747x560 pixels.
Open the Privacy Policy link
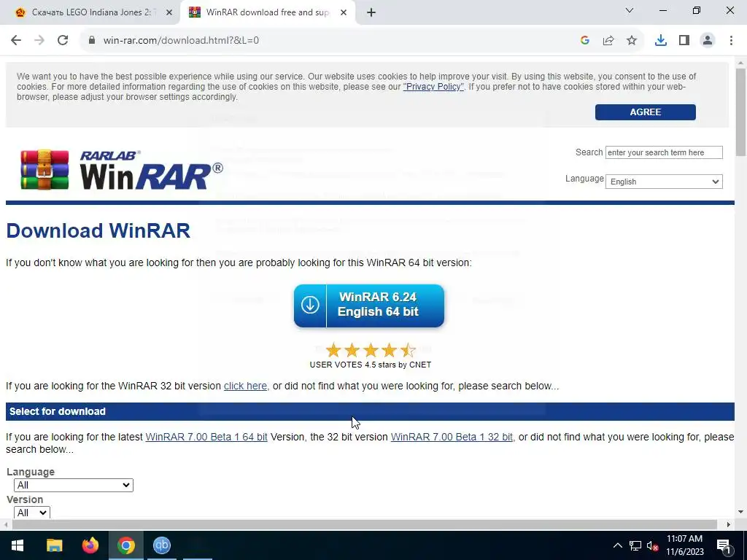point(433,87)
